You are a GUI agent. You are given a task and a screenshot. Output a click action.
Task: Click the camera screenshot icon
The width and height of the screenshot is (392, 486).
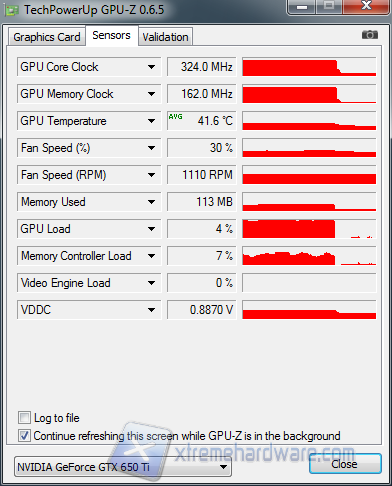[x=370, y=35]
